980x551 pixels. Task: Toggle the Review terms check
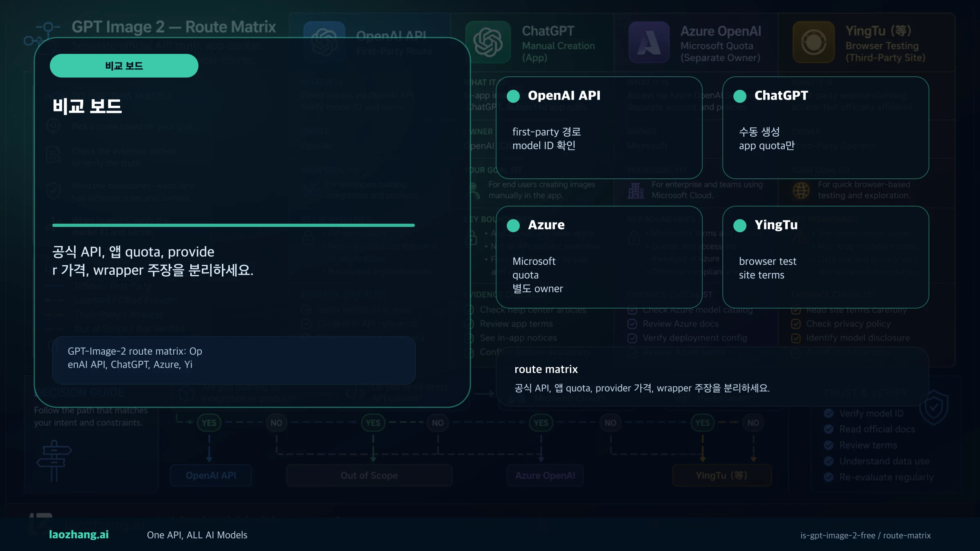829,445
